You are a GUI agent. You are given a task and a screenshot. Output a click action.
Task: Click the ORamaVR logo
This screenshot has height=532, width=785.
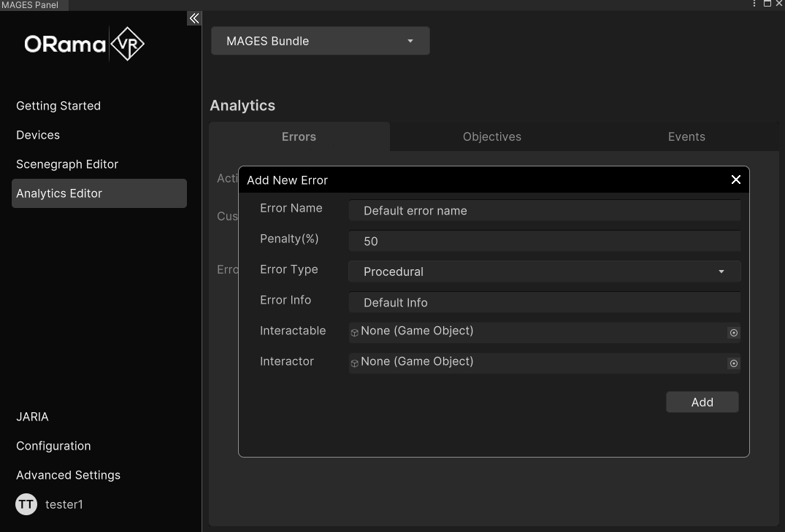click(x=83, y=44)
